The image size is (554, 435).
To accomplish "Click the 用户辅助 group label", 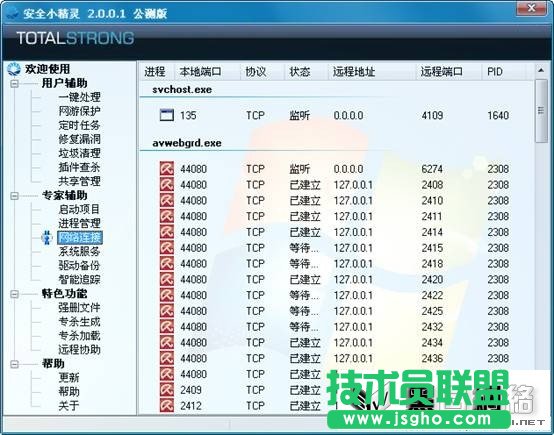I will 64,83.
